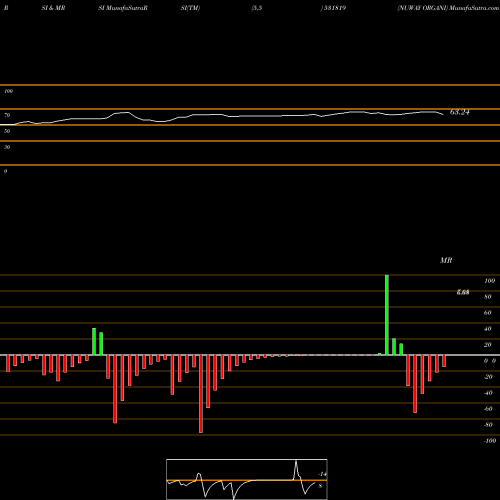This screenshot has width=500, height=500.
Task: Click the 80 label on MR axis
Action: point(488,297)
